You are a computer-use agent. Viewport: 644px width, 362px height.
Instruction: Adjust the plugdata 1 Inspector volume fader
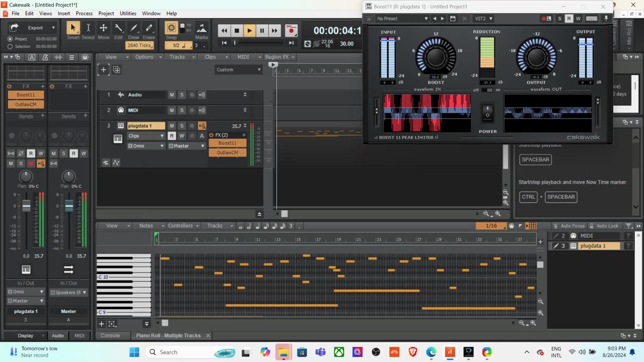coord(26,206)
